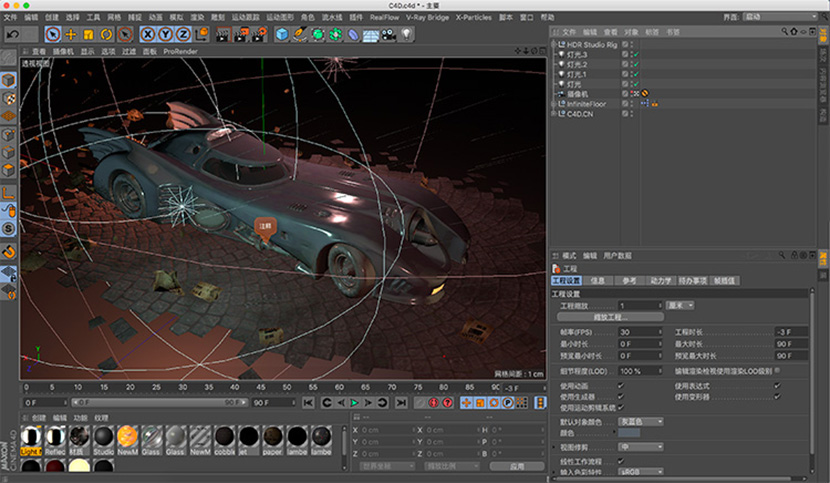Open the 厘米 unit dropdown

click(x=680, y=305)
